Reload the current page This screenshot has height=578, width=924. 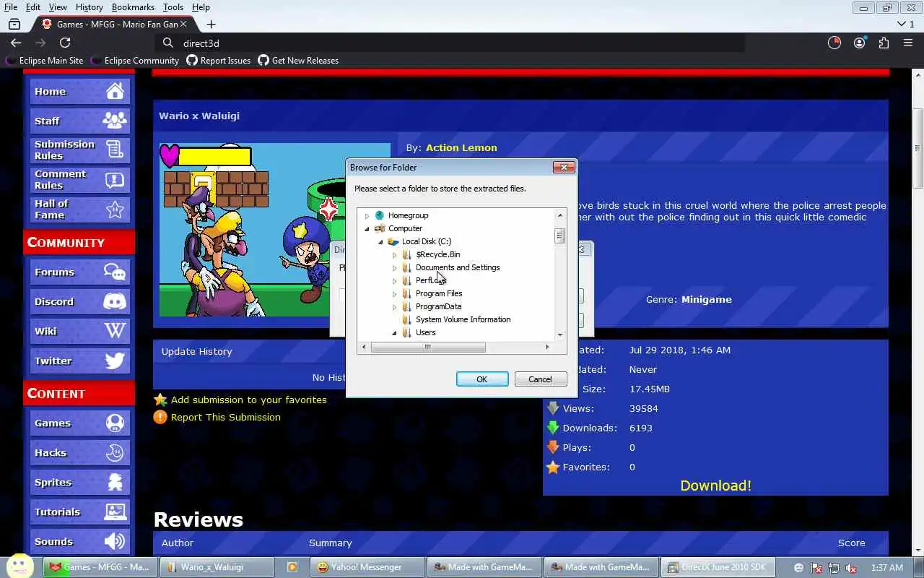pyautogui.click(x=65, y=43)
